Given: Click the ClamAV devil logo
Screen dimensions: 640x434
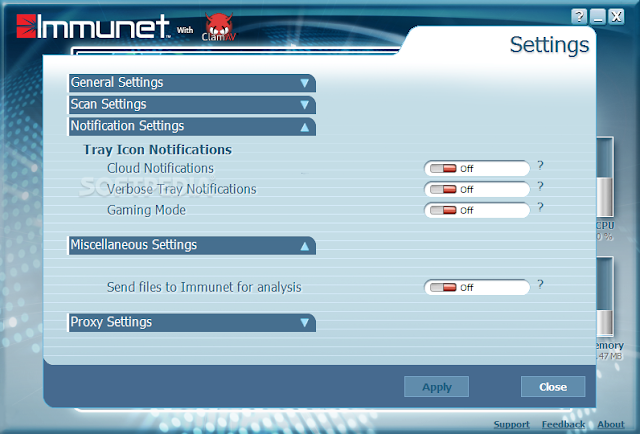Looking at the screenshot, I should tap(219, 27).
